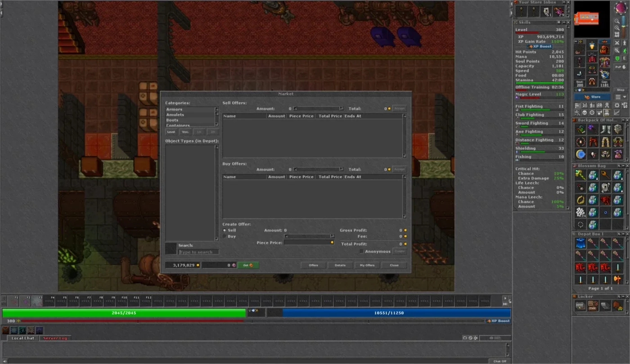The width and height of the screenshot is (630, 364).
Task: Open the depot chest icon in the Locker
Action: coord(580,306)
